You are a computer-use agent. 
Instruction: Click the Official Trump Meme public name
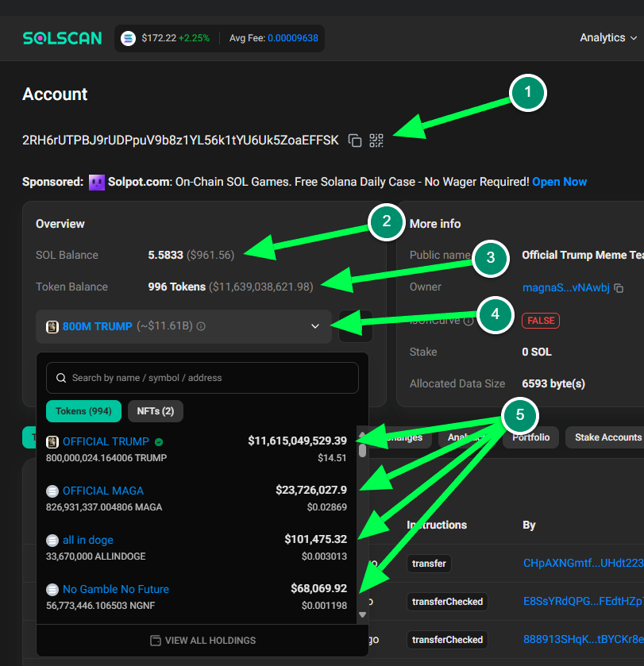(x=583, y=255)
